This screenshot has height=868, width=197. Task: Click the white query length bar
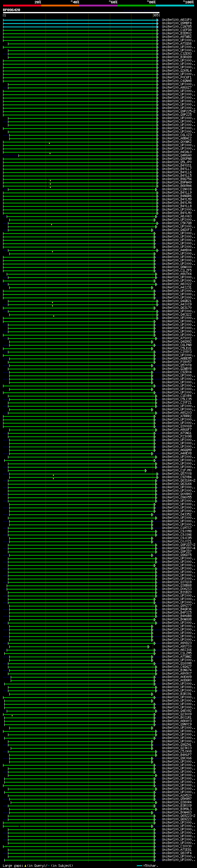81,13
